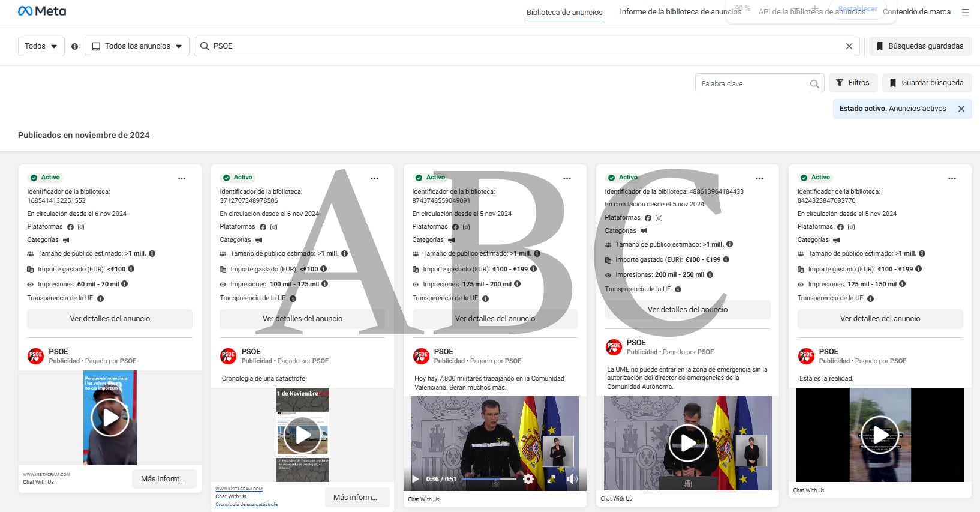Click PSOE avatar in the Esta es la realidad ad
Screen dimensions: 980x512
click(x=806, y=356)
